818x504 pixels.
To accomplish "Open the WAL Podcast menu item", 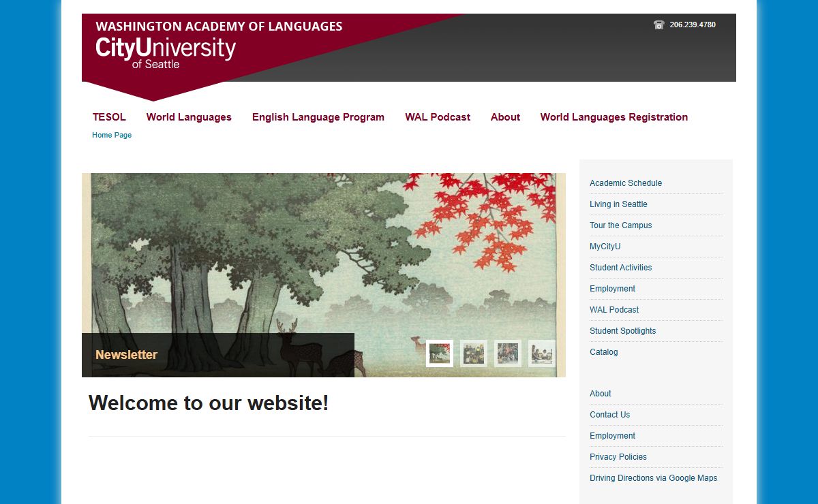I will 438,117.
